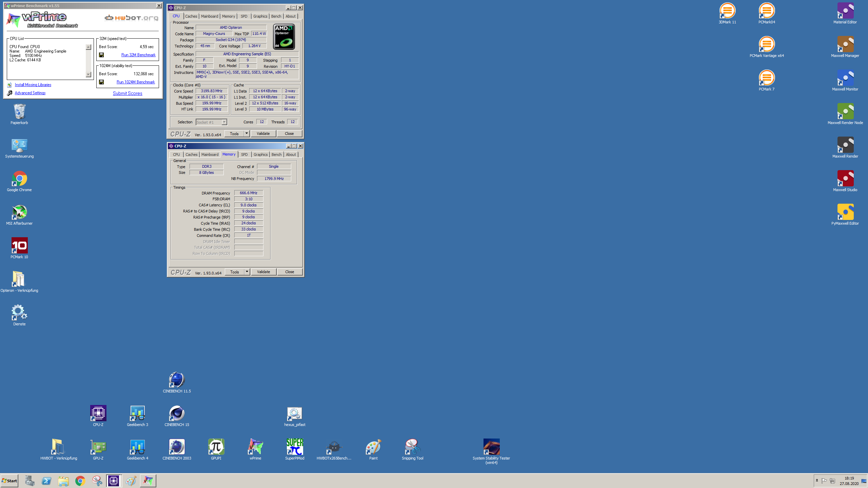Launch MSI Afterburner shortcut
This screenshot has width=868, height=488.
pos(19,215)
